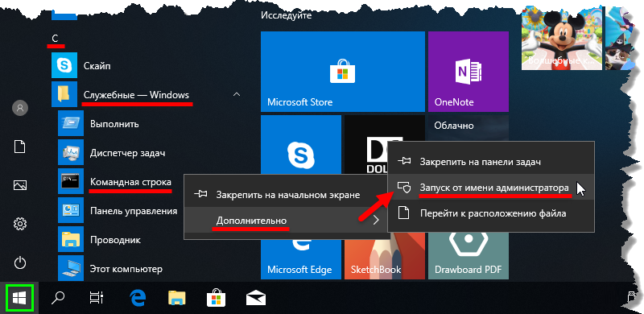Click the taskbar Search magnifier icon
The width and height of the screenshot is (644, 314).
57,297
